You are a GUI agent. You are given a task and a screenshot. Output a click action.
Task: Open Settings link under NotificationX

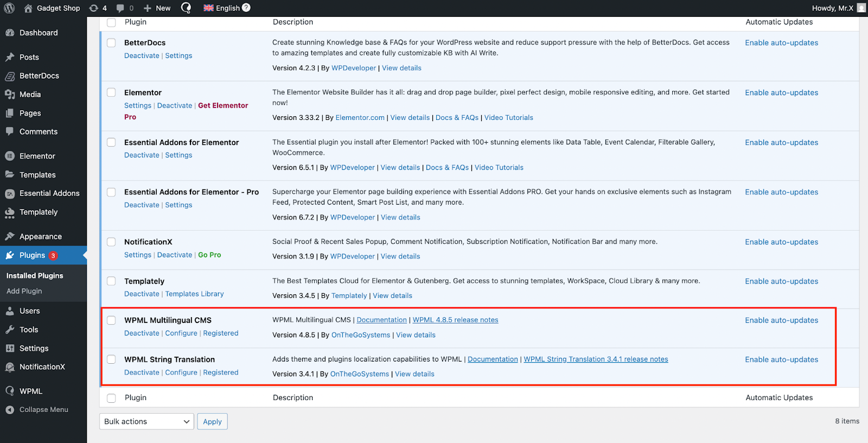pyautogui.click(x=138, y=255)
